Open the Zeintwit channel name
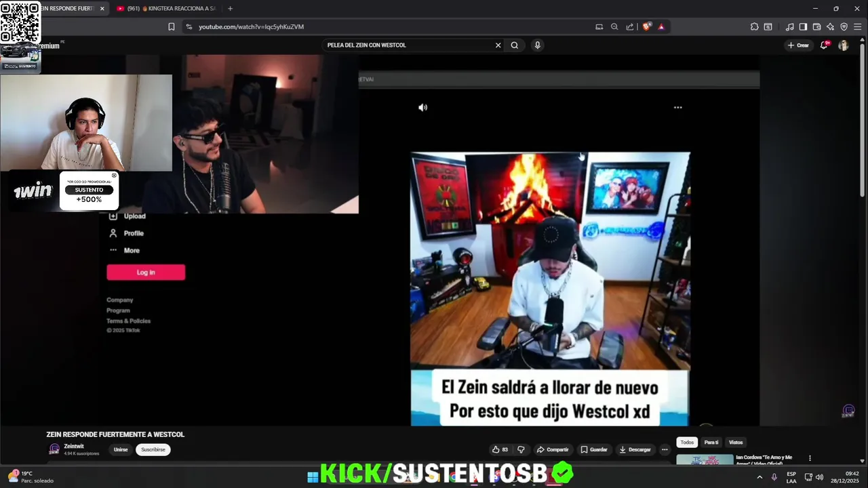 [74, 447]
